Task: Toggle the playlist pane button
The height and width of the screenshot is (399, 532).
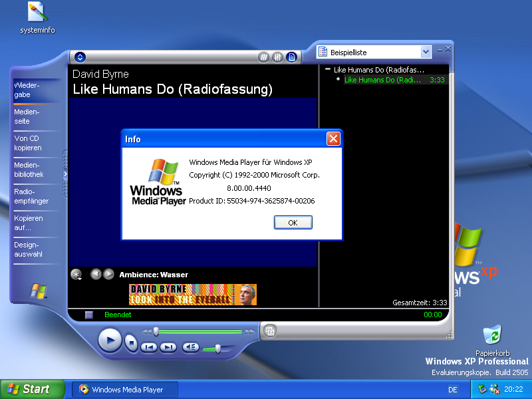Action: click(291, 57)
